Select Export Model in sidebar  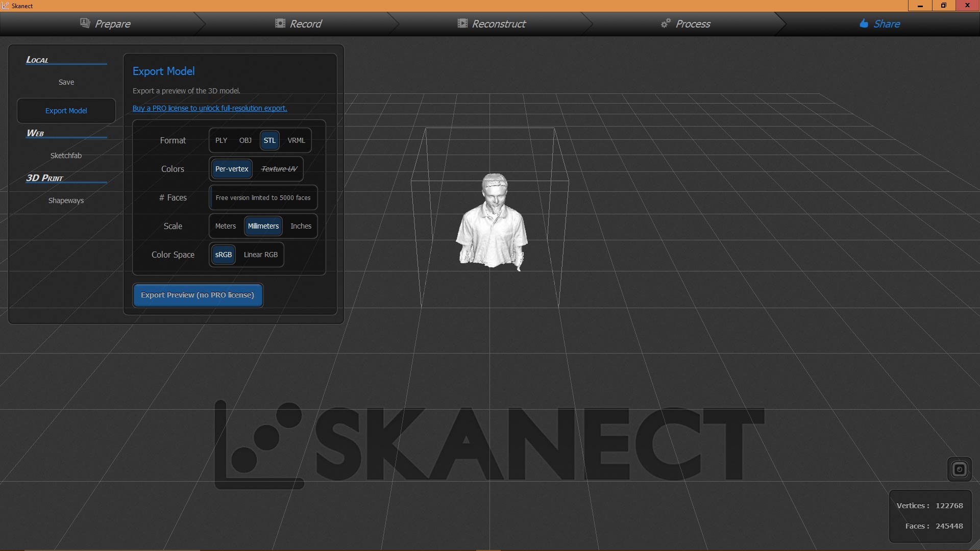[x=66, y=111]
